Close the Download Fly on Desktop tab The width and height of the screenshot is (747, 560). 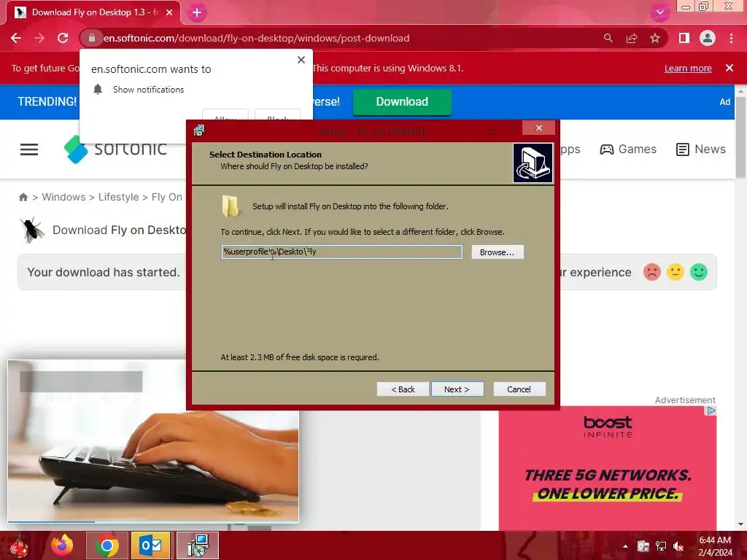tap(169, 12)
